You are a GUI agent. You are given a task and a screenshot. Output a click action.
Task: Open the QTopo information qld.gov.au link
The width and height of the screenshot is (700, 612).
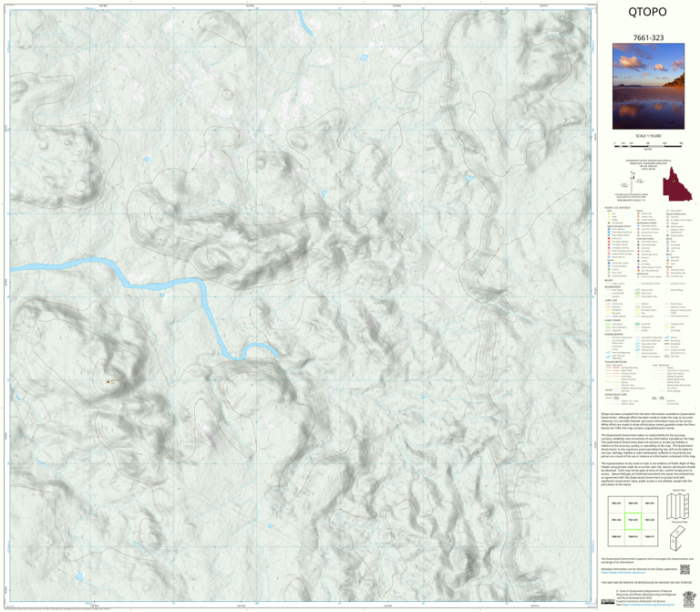[623, 572]
